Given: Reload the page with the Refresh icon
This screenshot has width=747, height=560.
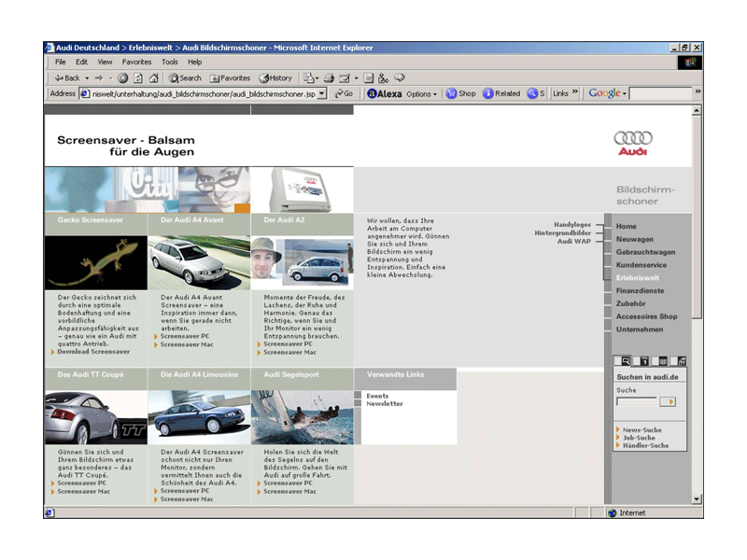Looking at the screenshot, I should click(x=138, y=78).
